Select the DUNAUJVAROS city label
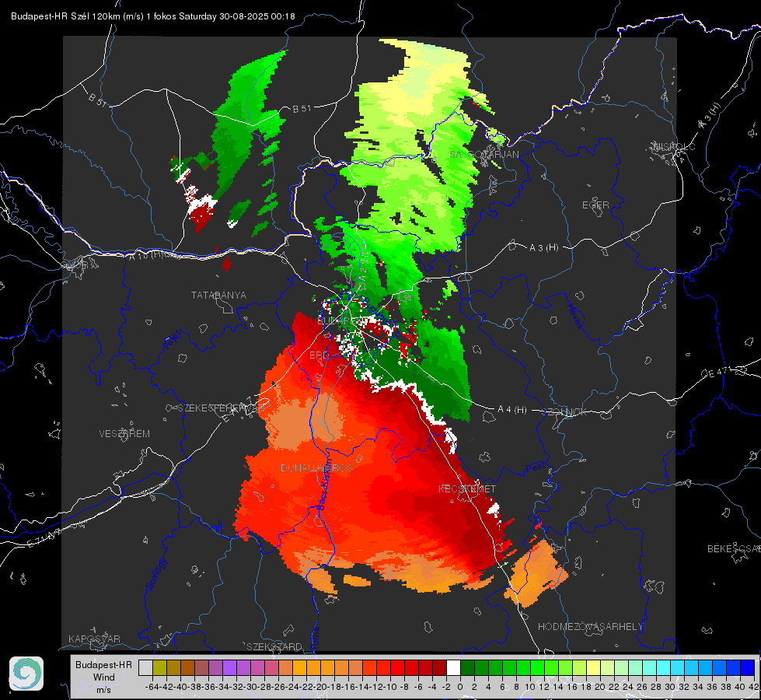 click(316, 467)
